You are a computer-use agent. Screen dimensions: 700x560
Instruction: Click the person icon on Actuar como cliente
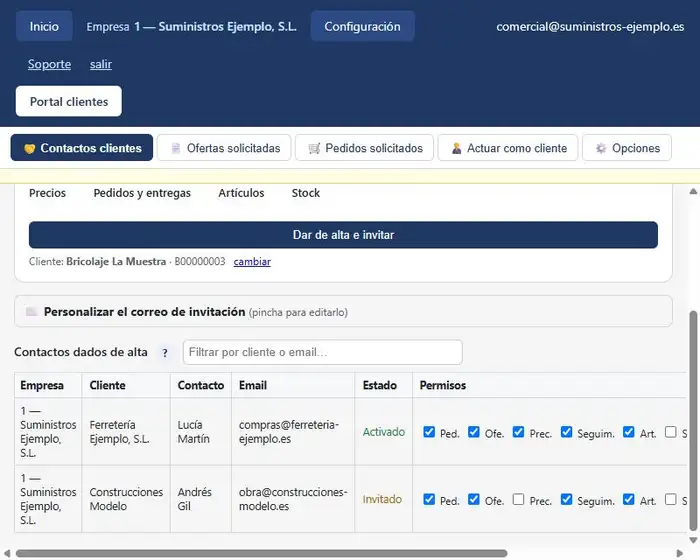click(x=456, y=148)
